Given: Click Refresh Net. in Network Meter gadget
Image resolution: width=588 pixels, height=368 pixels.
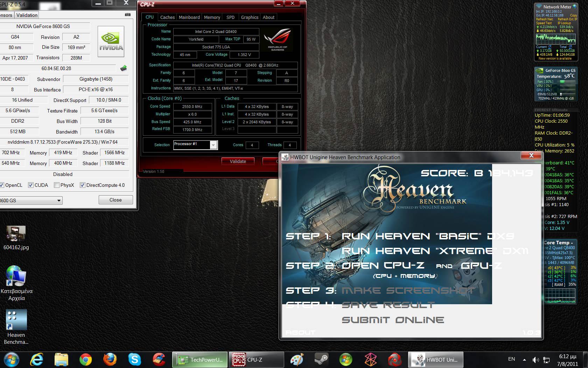Looking at the screenshot, I should coord(544,19).
